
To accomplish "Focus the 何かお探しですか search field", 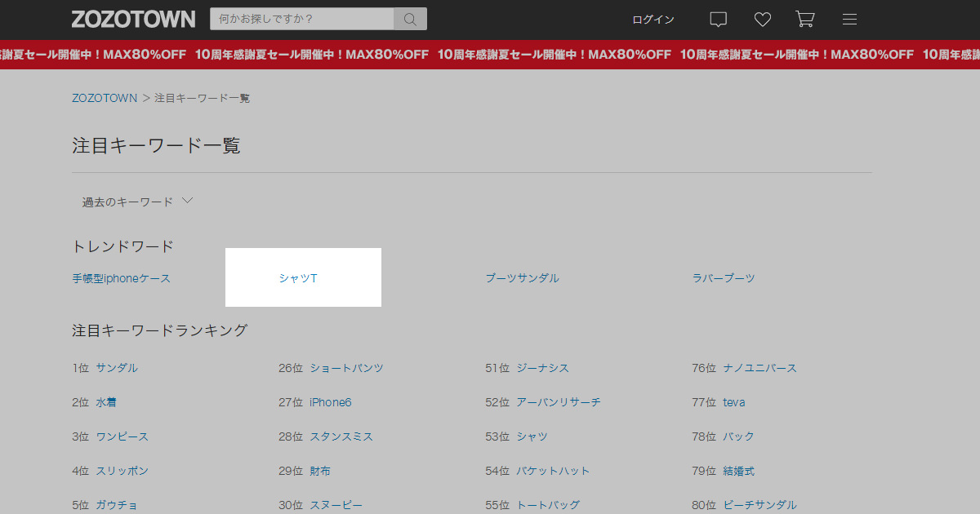I will (302, 19).
